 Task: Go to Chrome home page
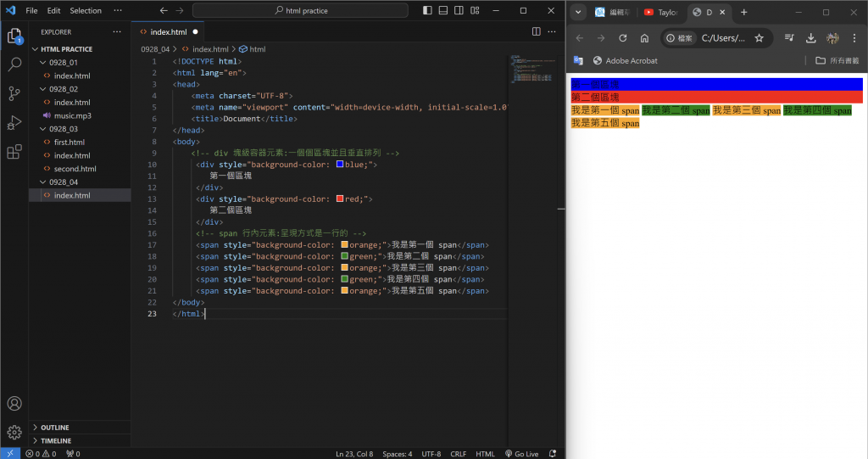click(644, 38)
